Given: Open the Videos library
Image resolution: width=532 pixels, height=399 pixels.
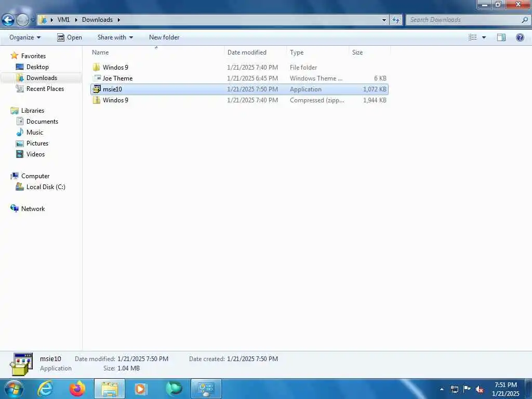Looking at the screenshot, I should click(x=35, y=154).
